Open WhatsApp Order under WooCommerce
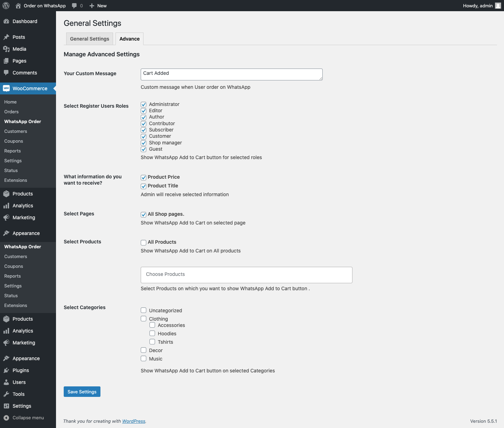The image size is (504, 428). click(22, 121)
